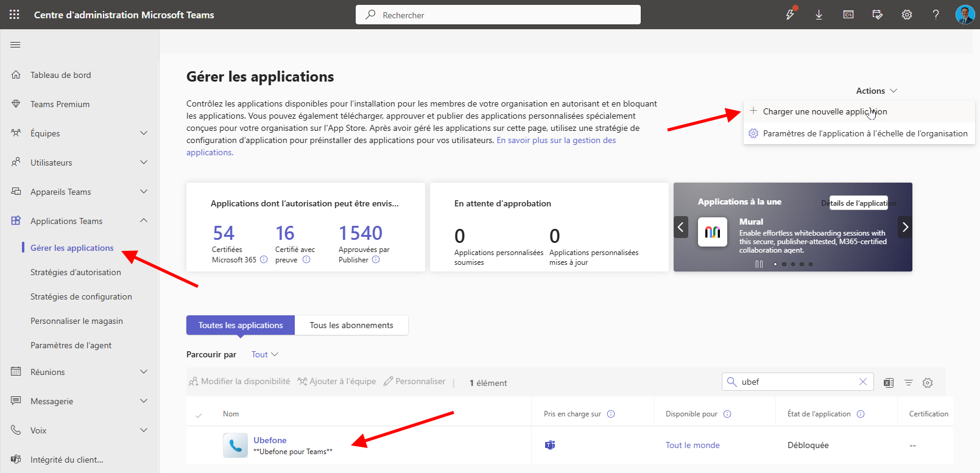Viewport: 980px width, 473px height.
Task: Click the Certification column header
Action: point(929,414)
